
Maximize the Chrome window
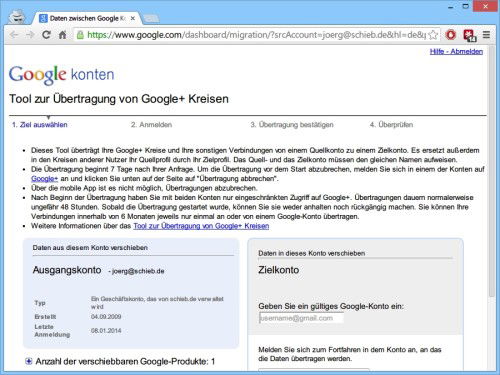(466, 6)
